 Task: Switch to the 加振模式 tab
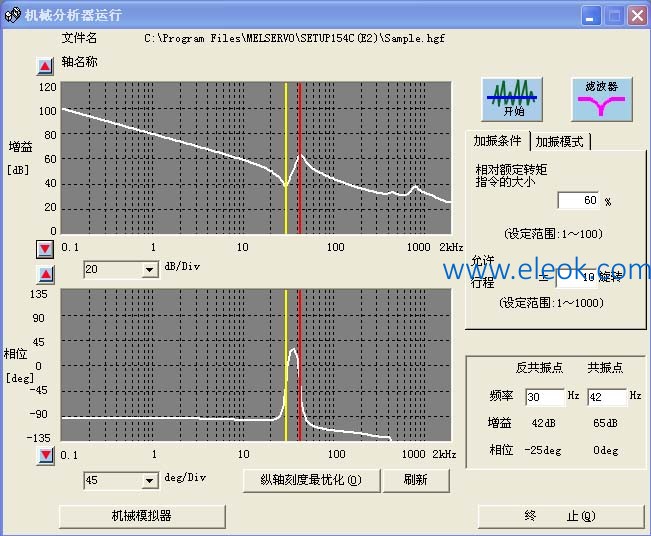pyautogui.click(x=560, y=142)
